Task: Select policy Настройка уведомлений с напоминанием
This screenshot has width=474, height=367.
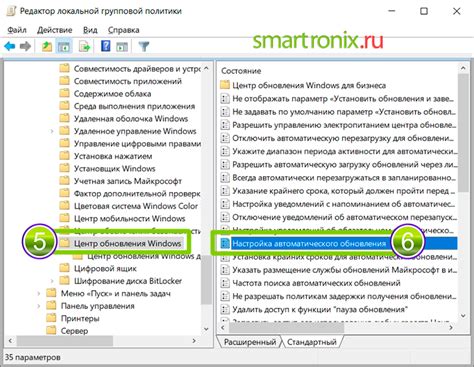Action: 344,204
